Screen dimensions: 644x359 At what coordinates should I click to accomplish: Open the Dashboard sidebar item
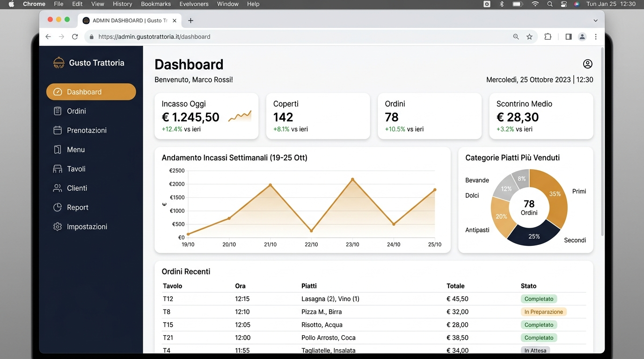(x=91, y=92)
